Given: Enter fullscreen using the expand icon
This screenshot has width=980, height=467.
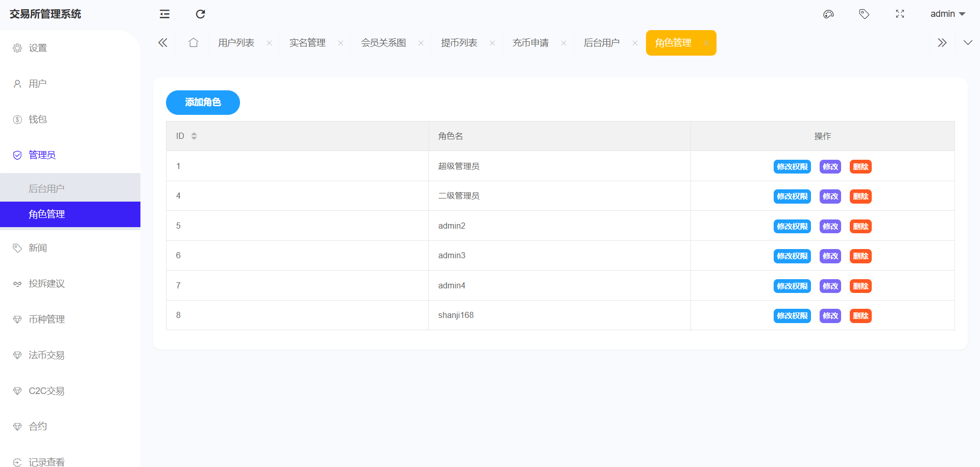Looking at the screenshot, I should (900, 14).
